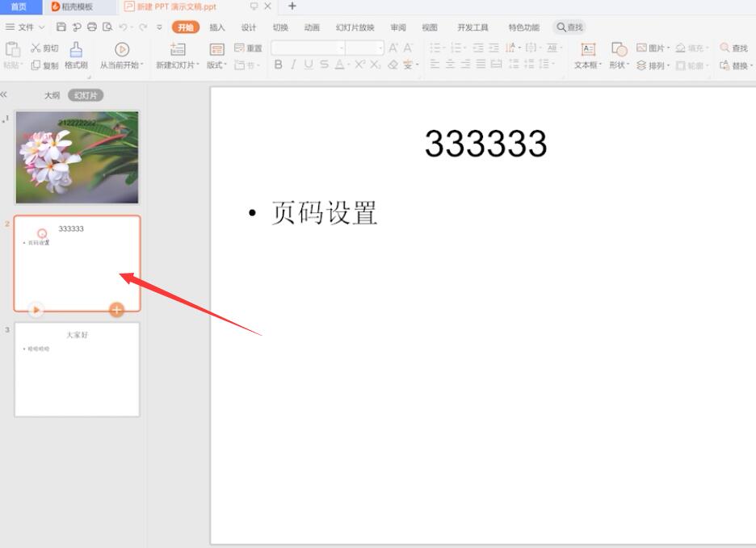Image resolution: width=756 pixels, height=548 pixels.
Task: Toggle Bold formatting
Action: click(278, 64)
